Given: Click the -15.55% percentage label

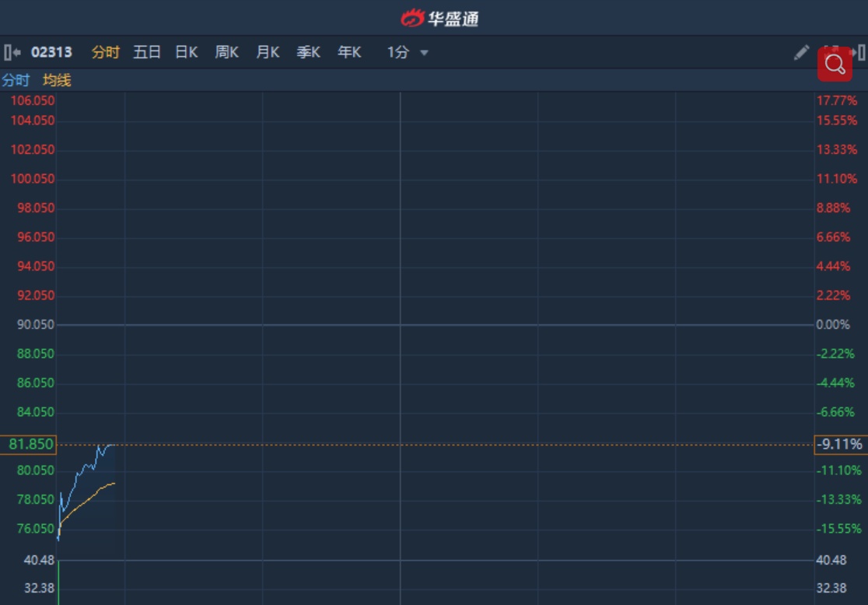Looking at the screenshot, I should coord(838,529).
